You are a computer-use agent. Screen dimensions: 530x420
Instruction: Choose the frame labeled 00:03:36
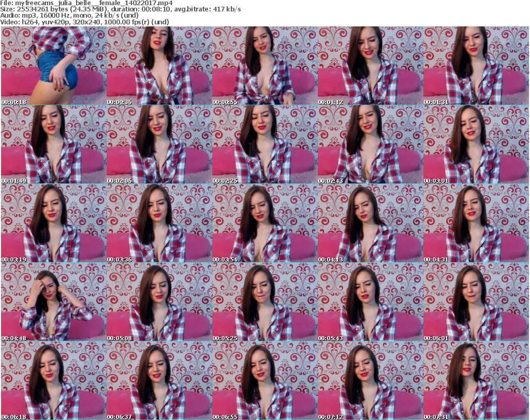click(x=159, y=223)
